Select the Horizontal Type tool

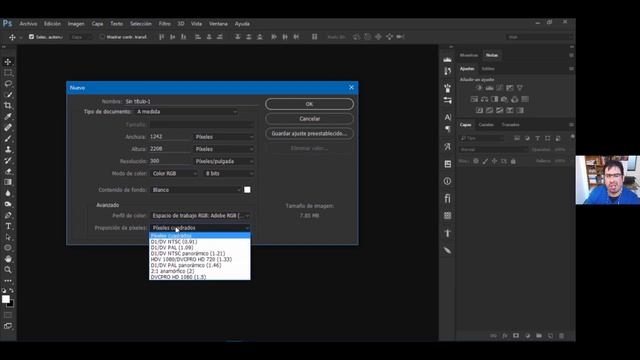pos(8,226)
